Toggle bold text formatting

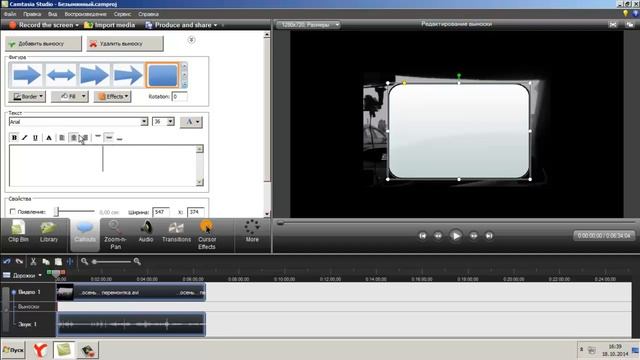(14, 138)
